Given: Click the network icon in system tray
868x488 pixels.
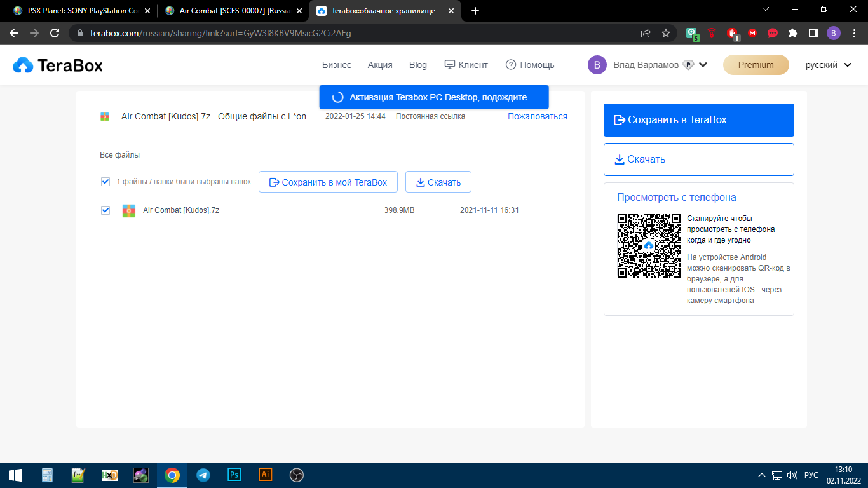Looking at the screenshot, I should (x=776, y=475).
